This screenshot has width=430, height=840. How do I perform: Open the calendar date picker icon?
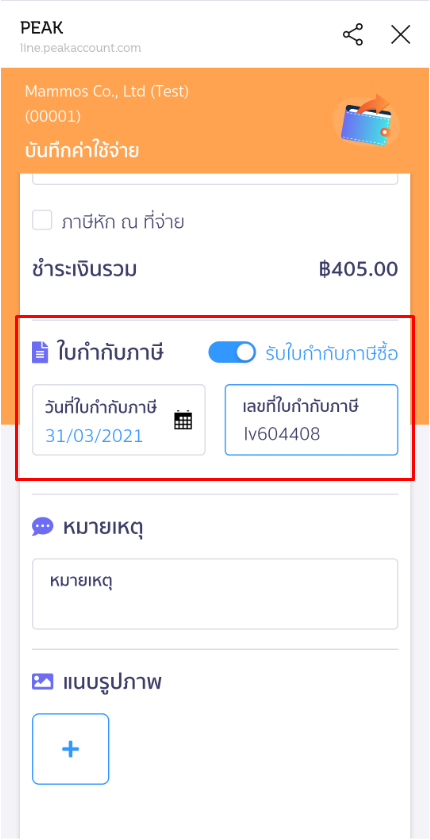click(183, 420)
